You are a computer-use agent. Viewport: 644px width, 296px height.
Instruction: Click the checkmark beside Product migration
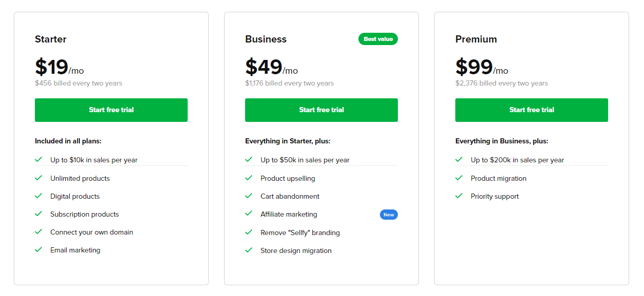459,178
